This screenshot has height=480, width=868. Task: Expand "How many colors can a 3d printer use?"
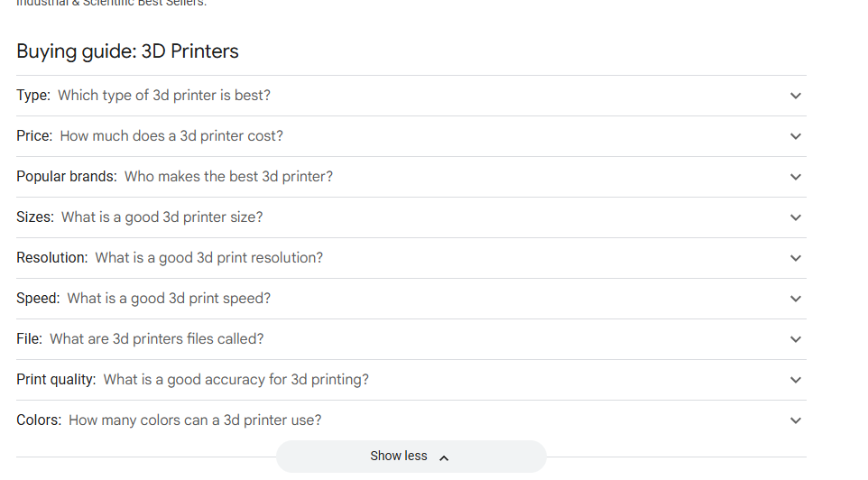pyautogui.click(x=195, y=420)
